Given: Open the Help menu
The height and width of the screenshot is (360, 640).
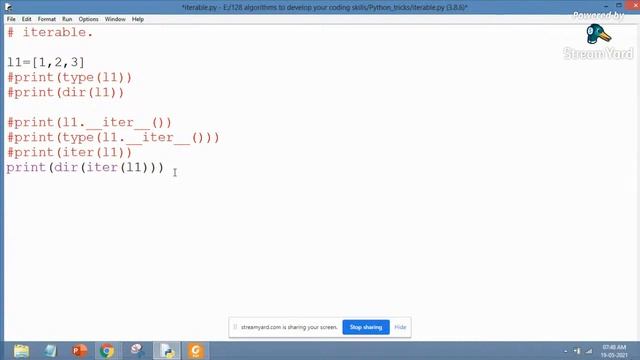Looking at the screenshot, I should click(138, 19).
